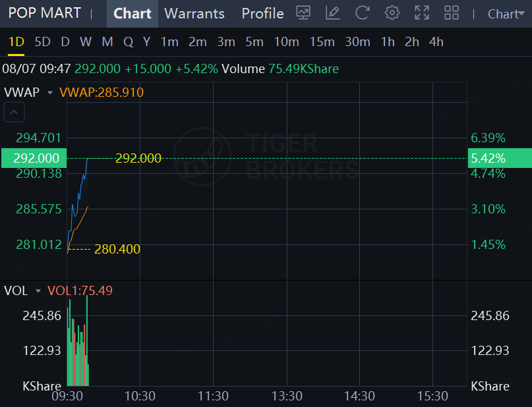Screen dimensions: 532x407
Task: Click the 08/07 09:47 timestamp
Action: (36, 69)
